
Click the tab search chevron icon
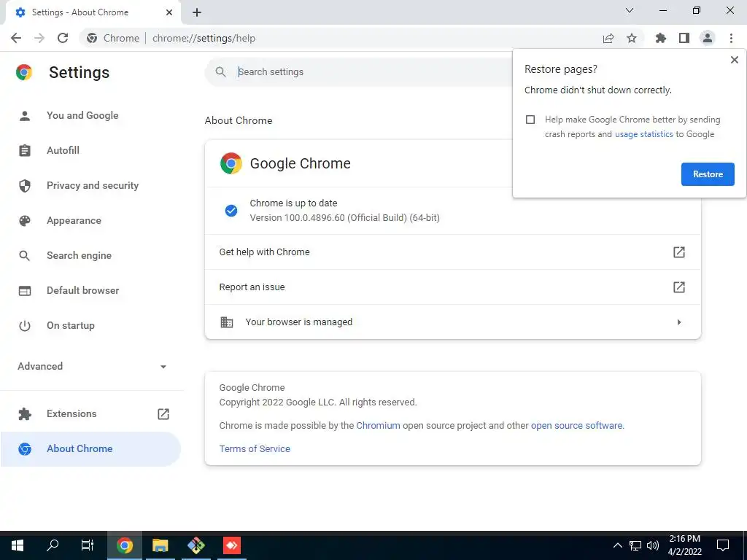pos(630,10)
